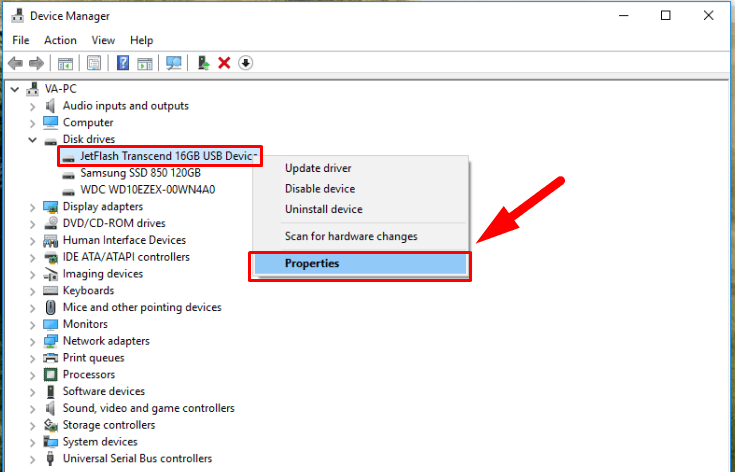735x472 pixels.
Task: Select WDC WD10EZEX-00WN4A0 drive
Action: point(148,190)
